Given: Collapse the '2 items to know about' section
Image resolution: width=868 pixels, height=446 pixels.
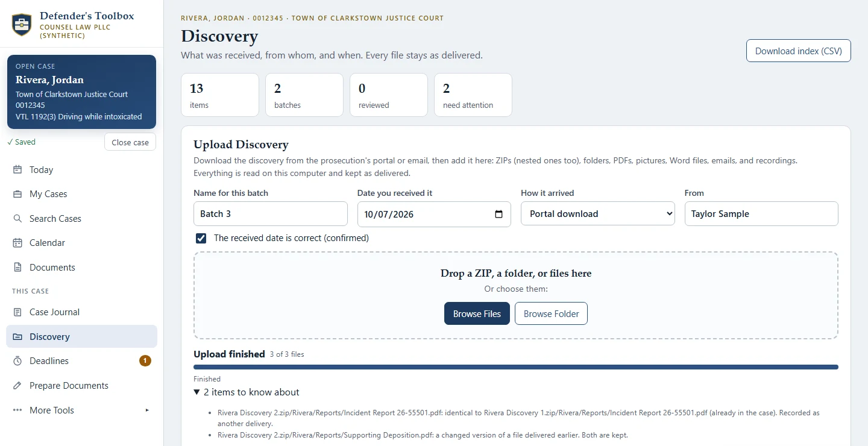Looking at the screenshot, I should click(x=247, y=392).
